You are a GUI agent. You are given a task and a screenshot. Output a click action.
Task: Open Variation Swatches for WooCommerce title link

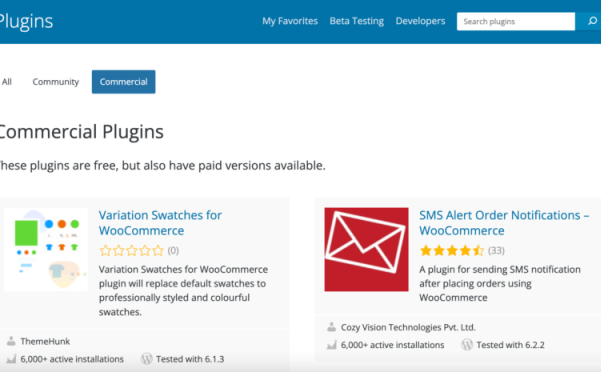[x=160, y=223]
